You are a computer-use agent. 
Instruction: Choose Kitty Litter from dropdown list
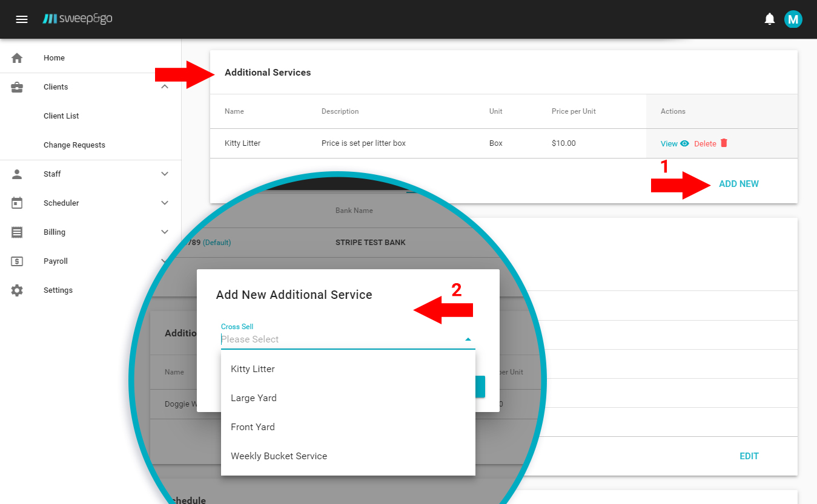348,369
